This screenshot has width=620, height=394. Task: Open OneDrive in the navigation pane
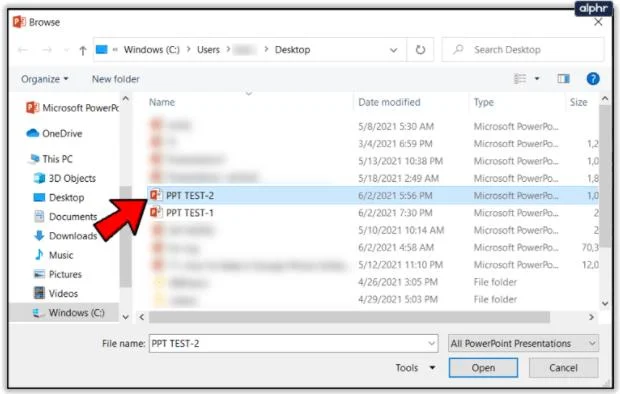[55, 134]
